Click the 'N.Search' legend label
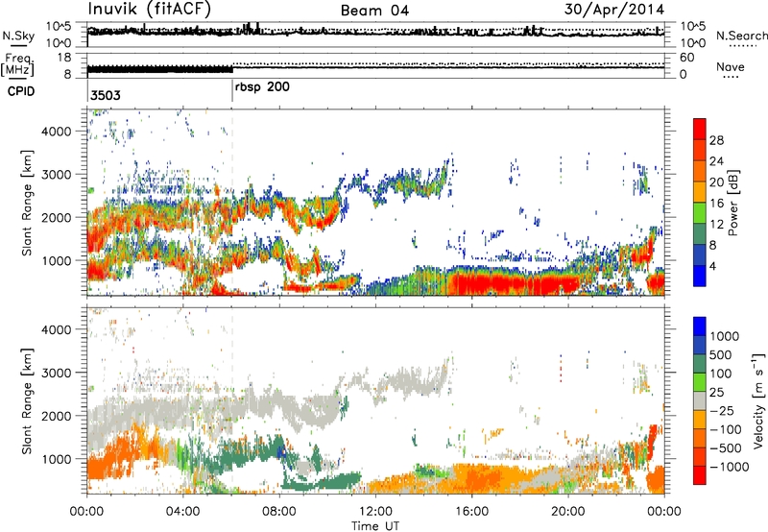 tap(741, 36)
